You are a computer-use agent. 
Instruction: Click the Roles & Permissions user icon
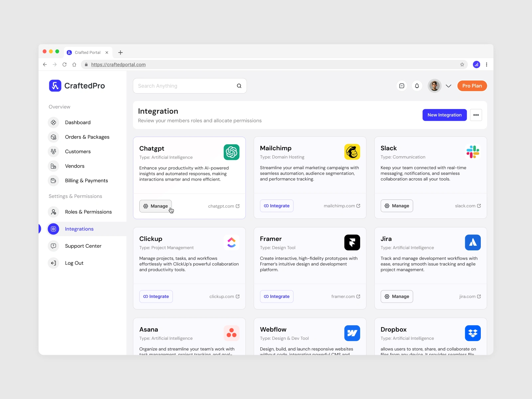coord(53,212)
